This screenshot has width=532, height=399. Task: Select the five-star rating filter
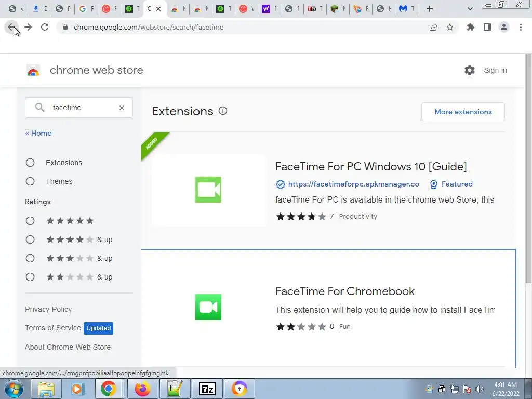pyautogui.click(x=30, y=221)
